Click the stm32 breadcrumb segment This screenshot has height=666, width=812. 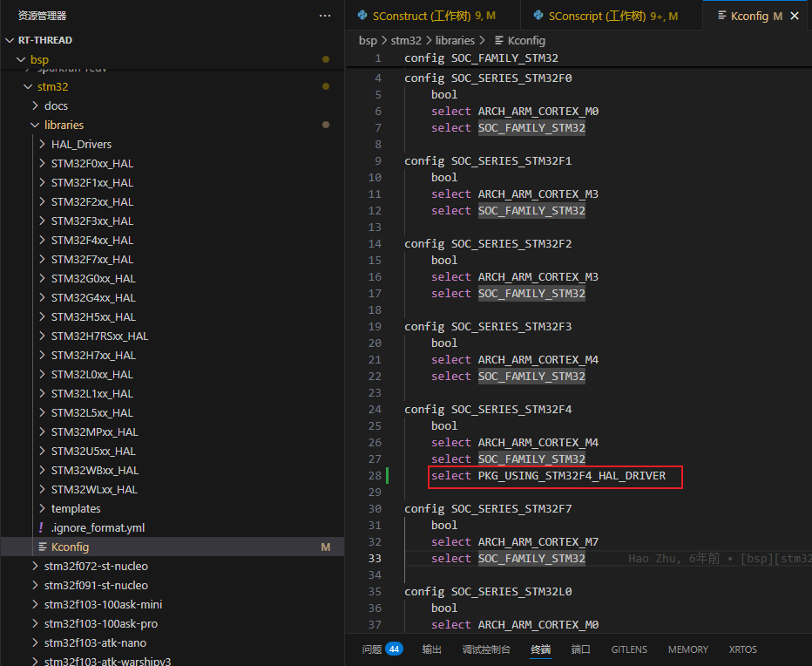coord(406,40)
